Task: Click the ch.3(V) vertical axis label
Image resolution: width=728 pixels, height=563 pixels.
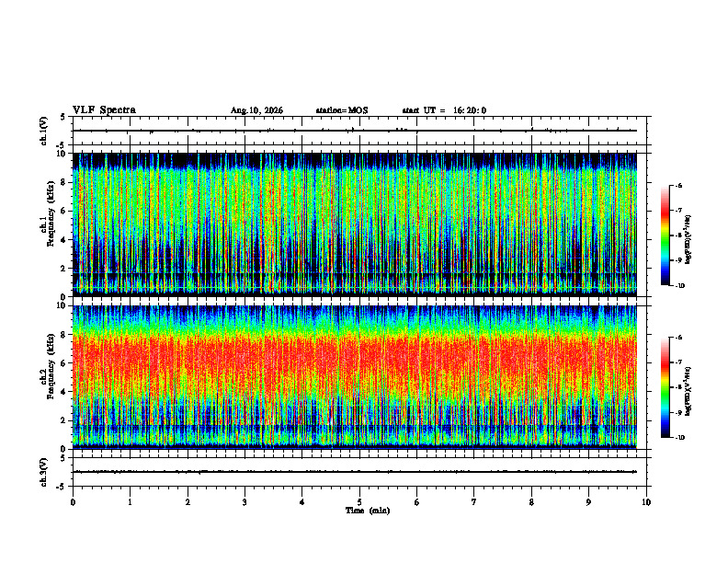Action: click(43, 472)
